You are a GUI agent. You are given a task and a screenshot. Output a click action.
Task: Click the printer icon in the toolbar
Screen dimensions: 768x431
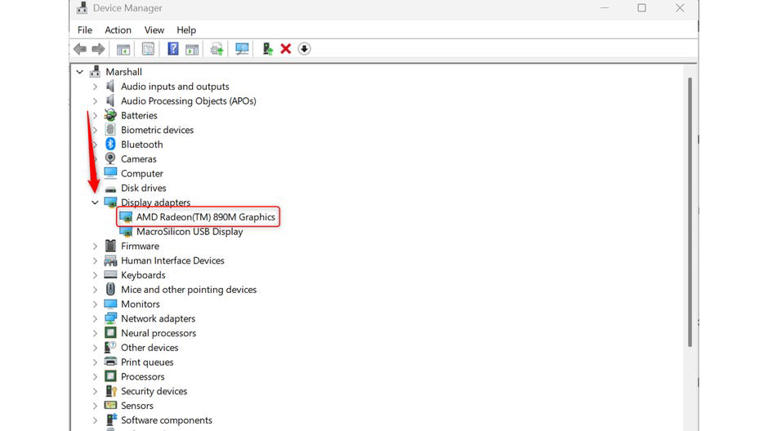coord(216,49)
